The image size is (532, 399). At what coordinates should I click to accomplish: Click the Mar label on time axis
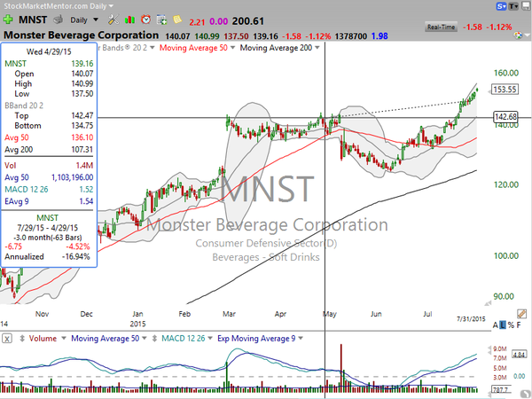tap(229, 314)
